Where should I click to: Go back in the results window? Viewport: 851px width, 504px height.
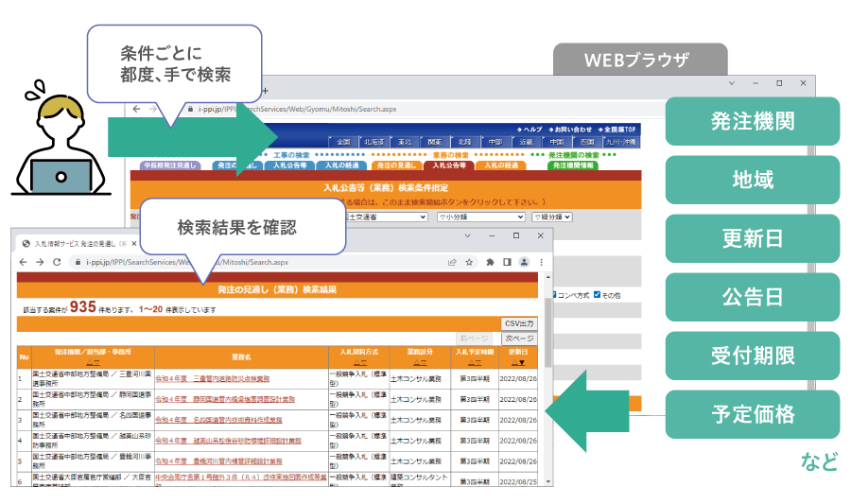(23, 262)
